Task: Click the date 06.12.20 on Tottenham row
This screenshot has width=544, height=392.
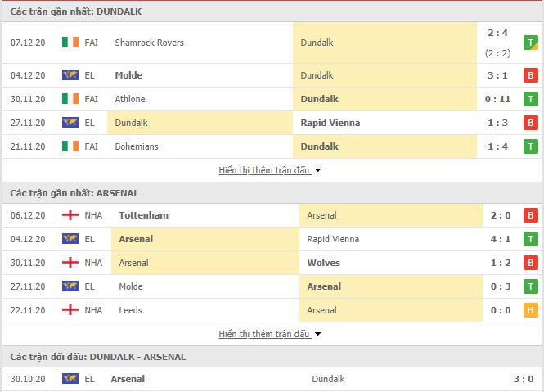Action: tap(28, 215)
